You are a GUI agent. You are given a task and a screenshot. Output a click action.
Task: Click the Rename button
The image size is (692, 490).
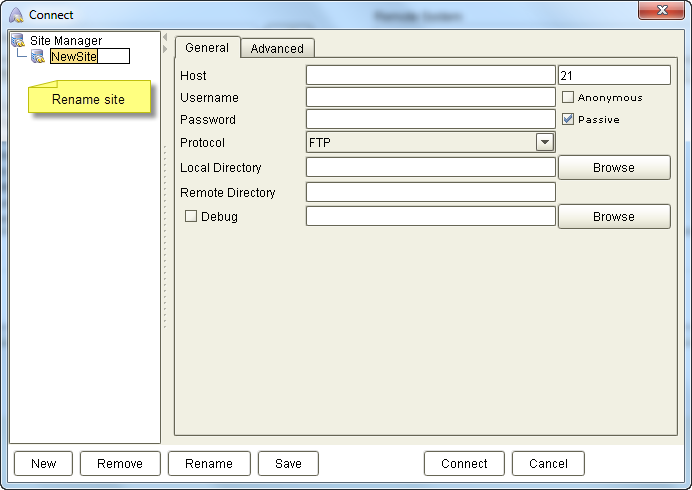(209, 463)
